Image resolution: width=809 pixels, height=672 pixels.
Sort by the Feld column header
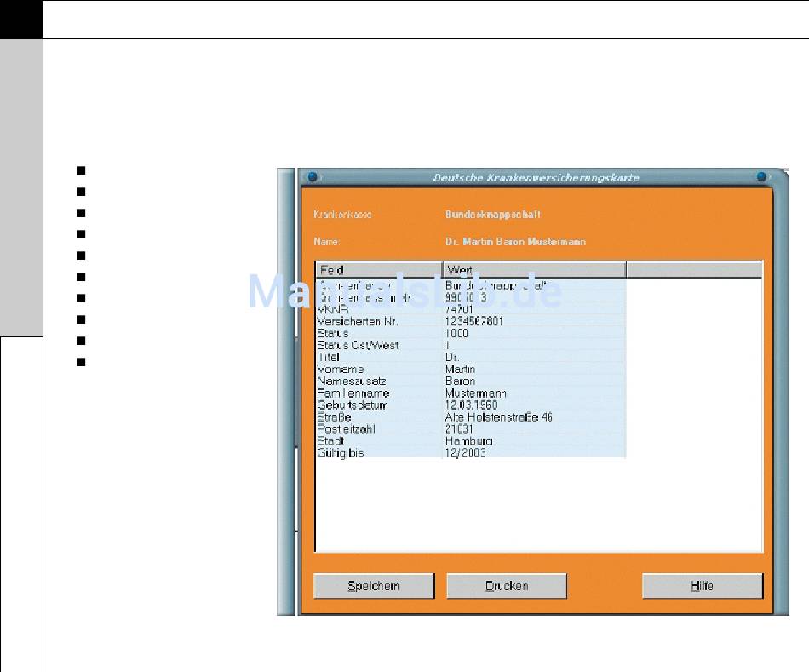click(x=379, y=269)
